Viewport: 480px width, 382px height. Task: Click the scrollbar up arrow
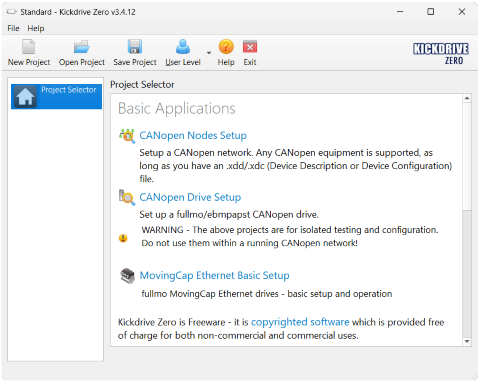(x=467, y=98)
